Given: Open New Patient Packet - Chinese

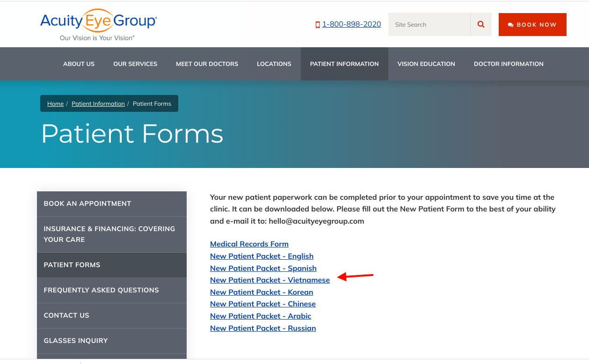Looking at the screenshot, I should coord(263,304).
